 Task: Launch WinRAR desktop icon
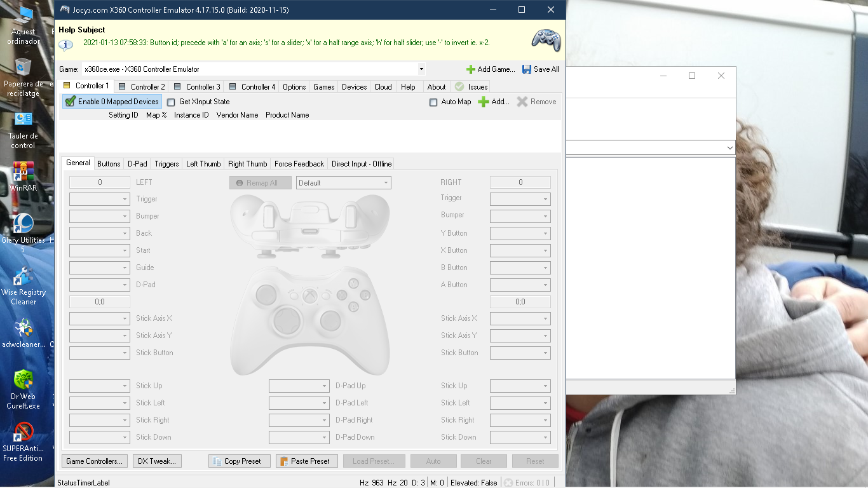pyautogui.click(x=24, y=177)
